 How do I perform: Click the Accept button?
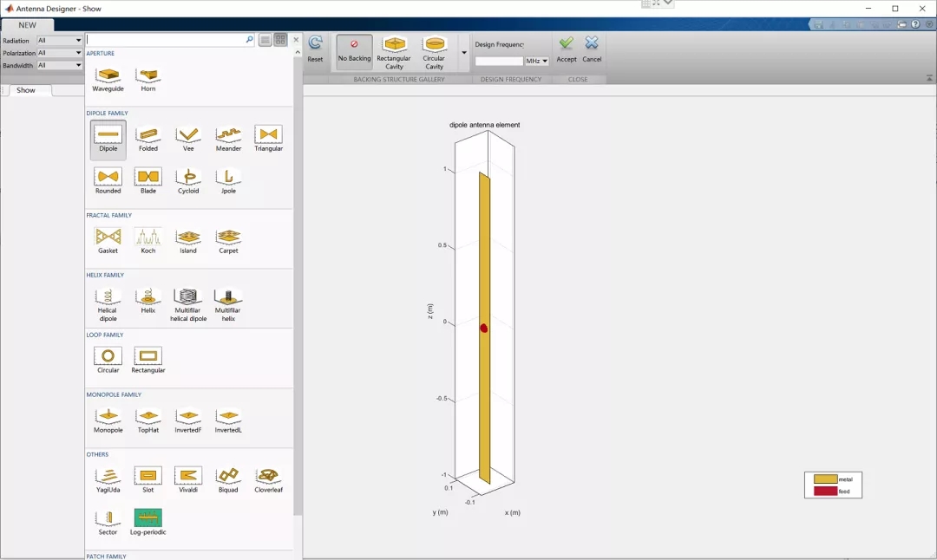[x=567, y=49]
